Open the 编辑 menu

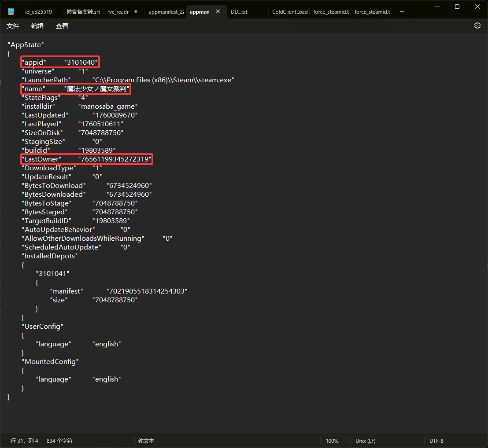pyautogui.click(x=37, y=26)
